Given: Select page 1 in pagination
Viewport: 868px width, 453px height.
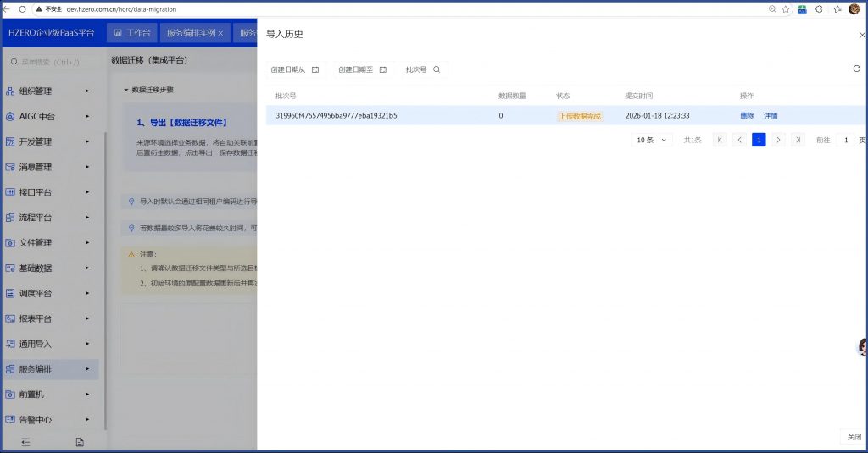Looking at the screenshot, I should pyautogui.click(x=759, y=140).
